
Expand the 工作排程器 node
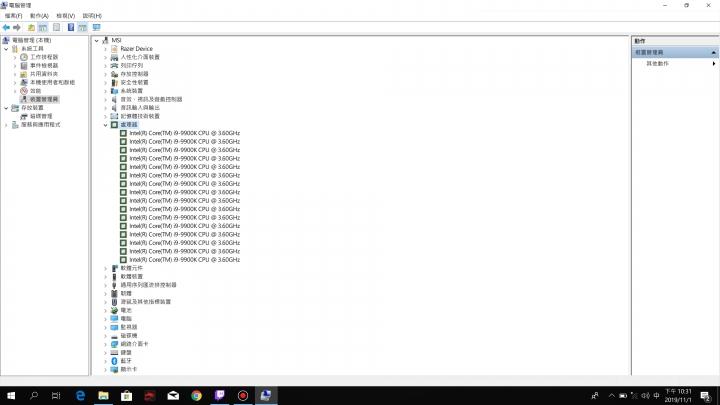15,57
